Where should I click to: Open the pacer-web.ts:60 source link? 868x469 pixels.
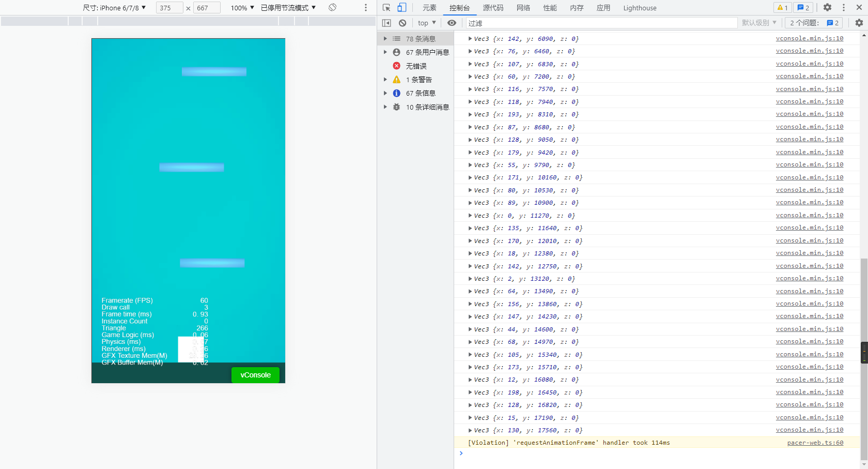(x=815, y=443)
